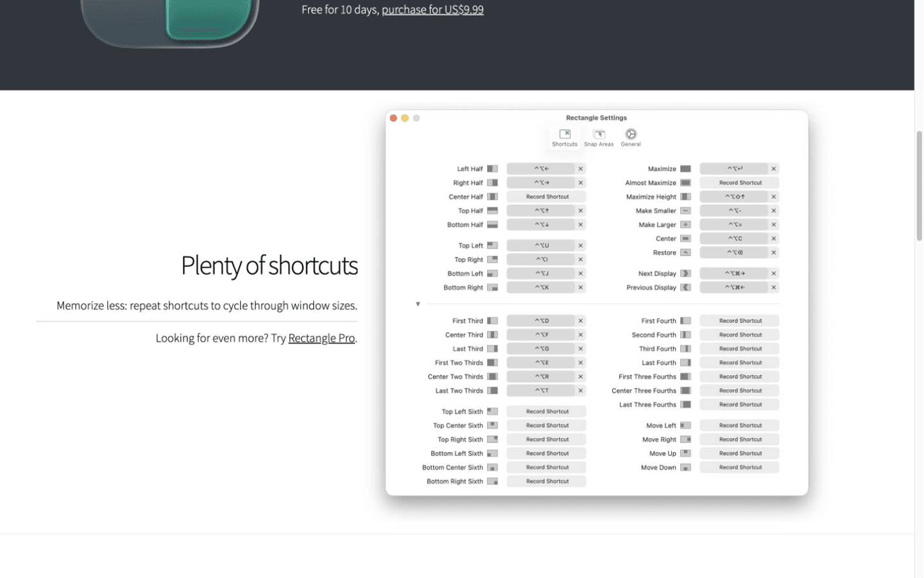Click the Last Three Fourths layout icon

[x=685, y=405]
